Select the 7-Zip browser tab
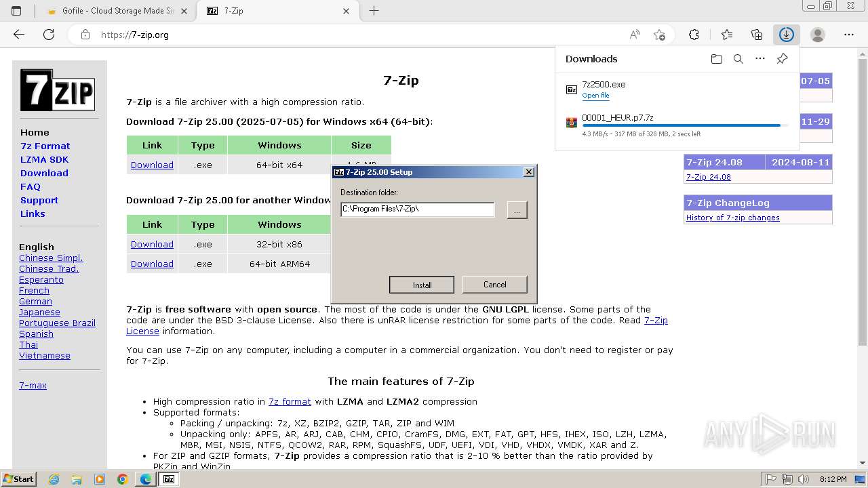This screenshot has height=488, width=868. [x=277, y=11]
